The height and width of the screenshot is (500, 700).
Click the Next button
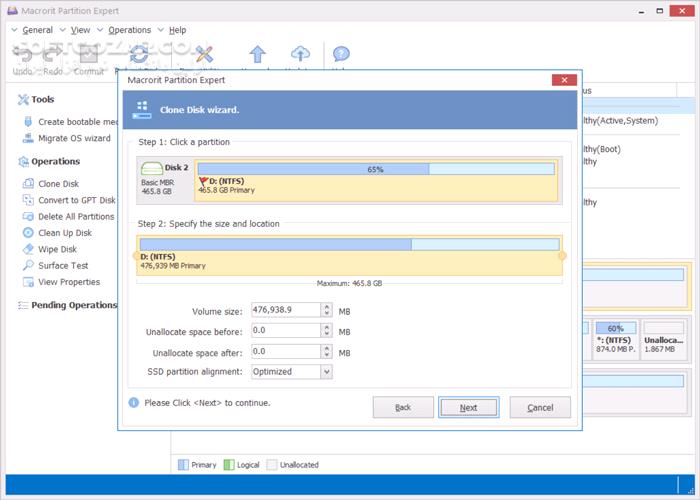[x=468, y=407]
